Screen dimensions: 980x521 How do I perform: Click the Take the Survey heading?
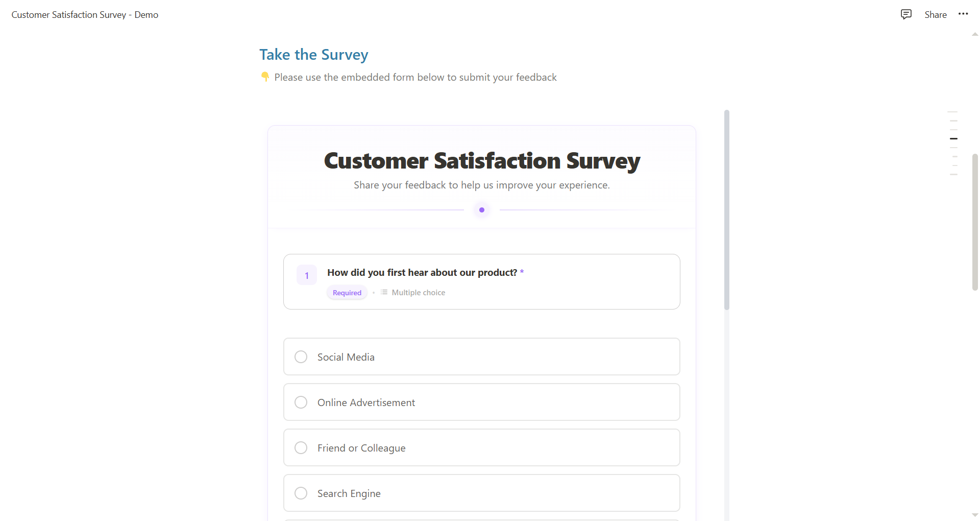tap(313, 55)
